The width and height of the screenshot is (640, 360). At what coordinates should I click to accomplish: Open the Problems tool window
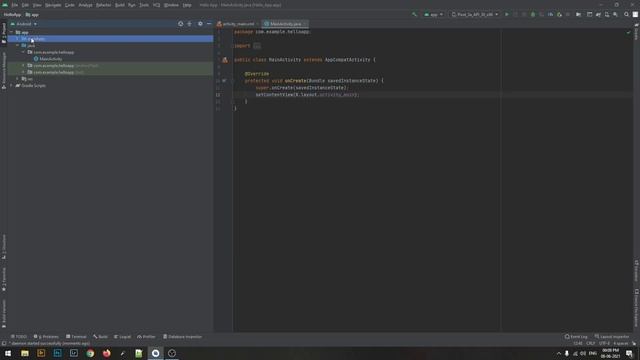pos(46,337)
